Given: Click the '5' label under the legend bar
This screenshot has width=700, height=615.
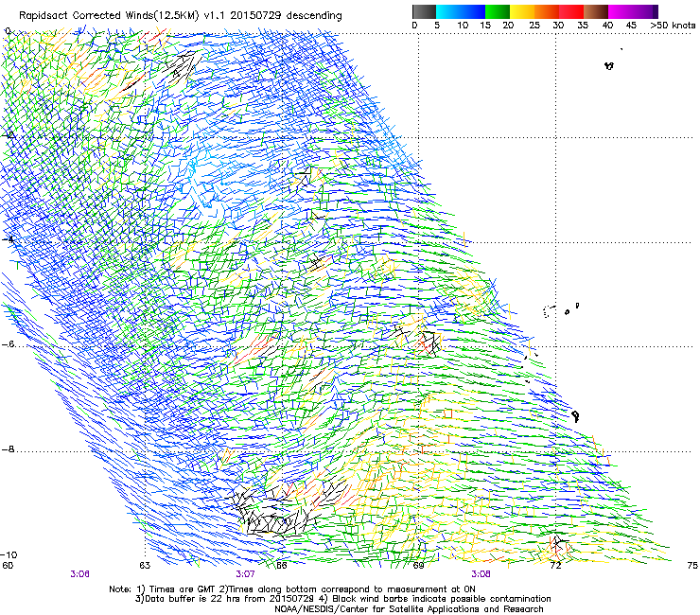Looking at the screenshot, I should click(x=437, y=26).
